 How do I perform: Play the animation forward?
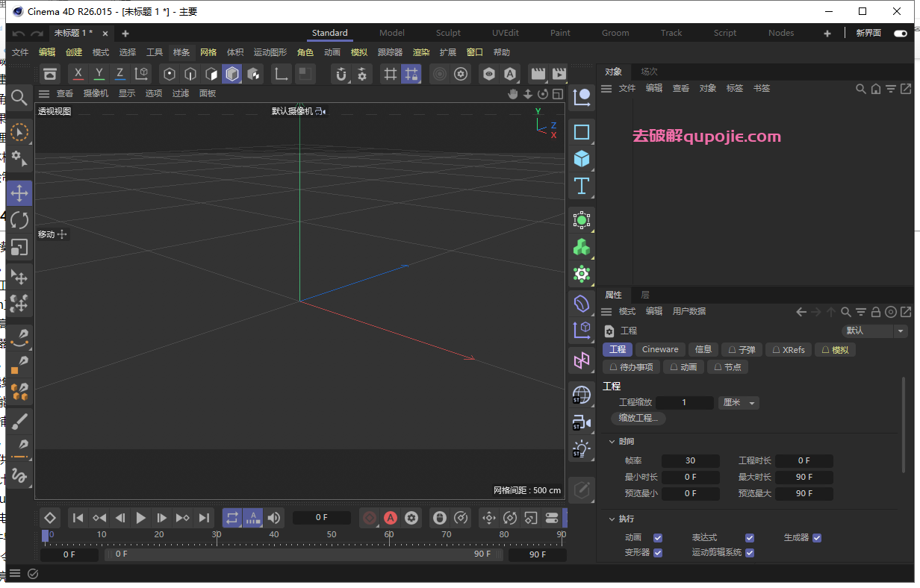pyautogui.click(x=141, y=517)
